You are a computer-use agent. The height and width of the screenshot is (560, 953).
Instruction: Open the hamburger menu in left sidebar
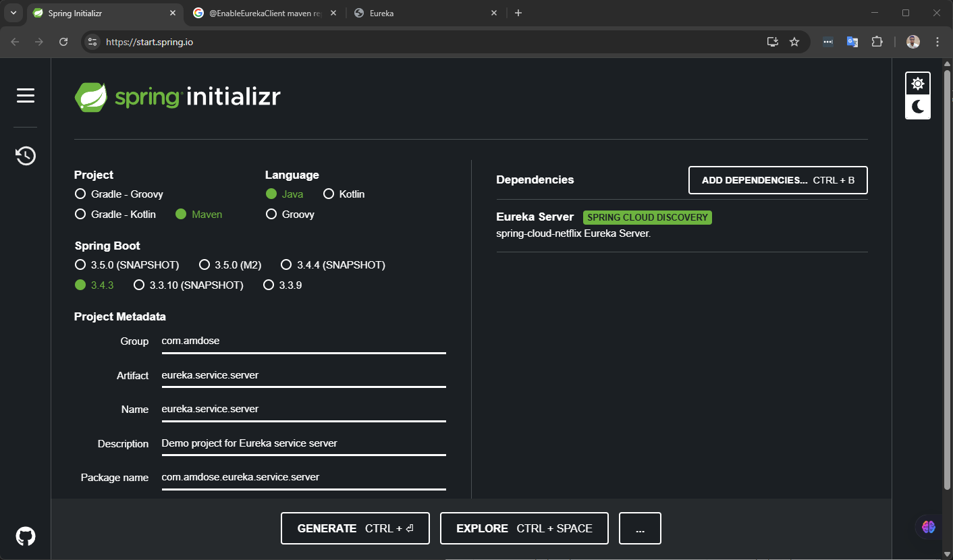26,96
